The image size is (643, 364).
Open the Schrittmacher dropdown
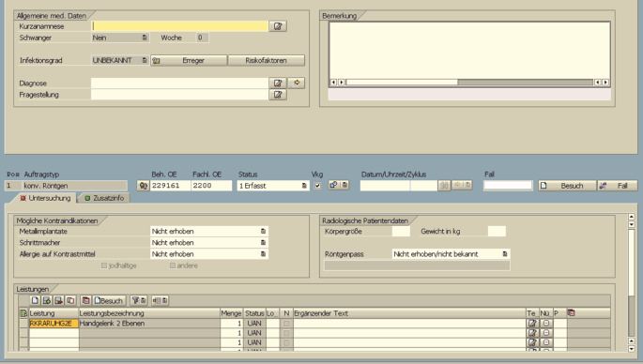coord(263,243)
